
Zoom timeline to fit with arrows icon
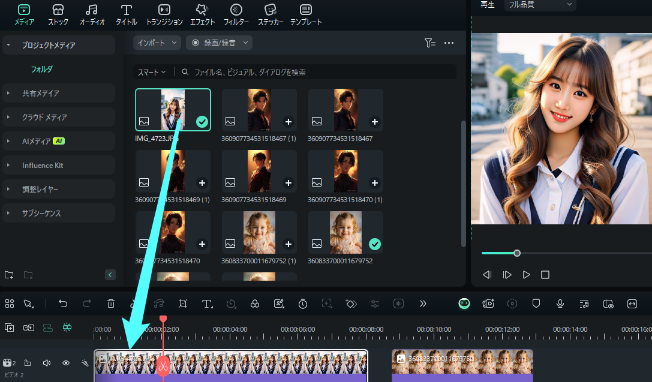coord(632,304)
